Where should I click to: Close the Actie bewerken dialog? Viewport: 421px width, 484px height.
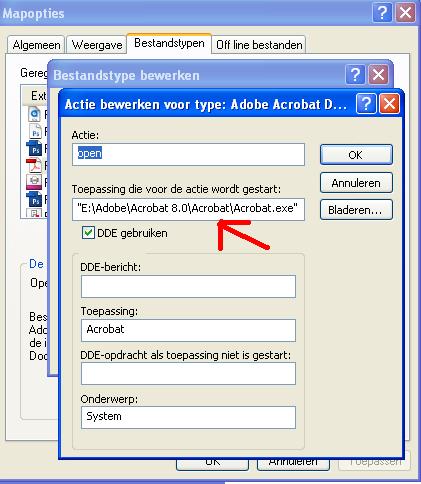(x=389, y=104)
